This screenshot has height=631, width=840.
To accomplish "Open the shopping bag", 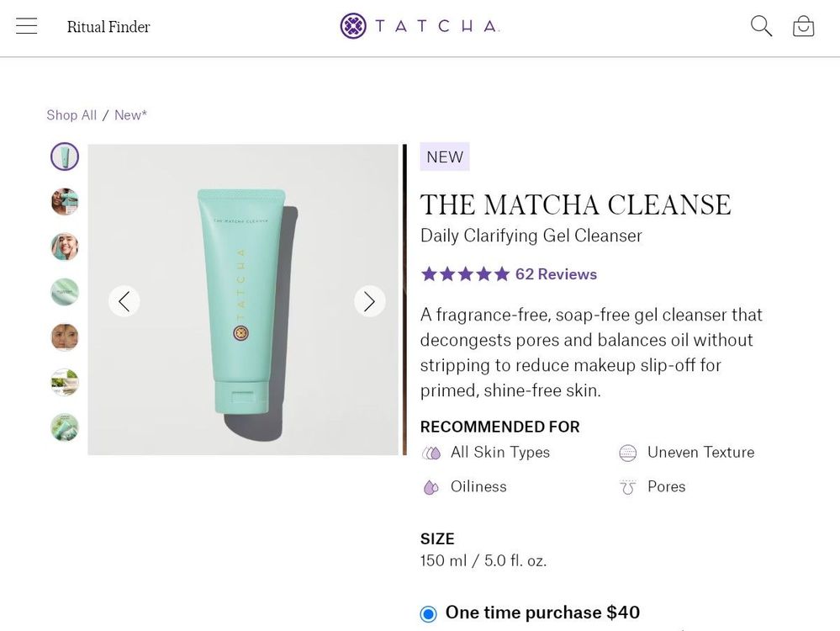I will click(803, 26).
